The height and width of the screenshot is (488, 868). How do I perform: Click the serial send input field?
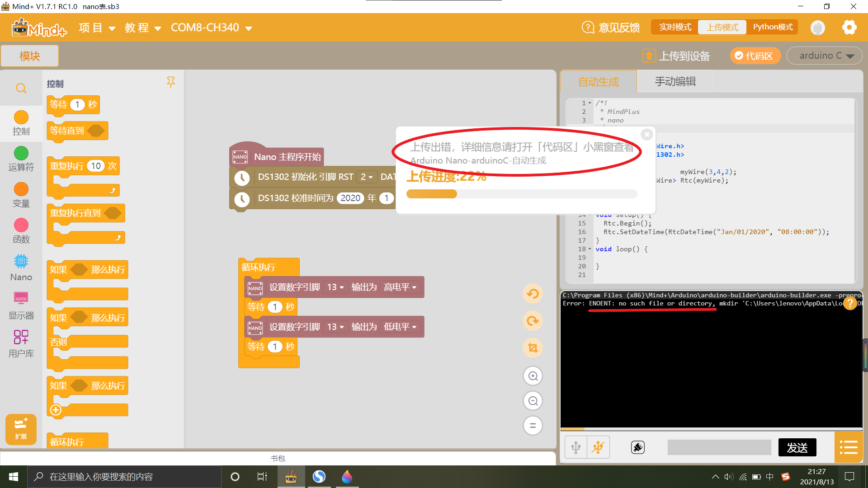[x=719, y=447]
